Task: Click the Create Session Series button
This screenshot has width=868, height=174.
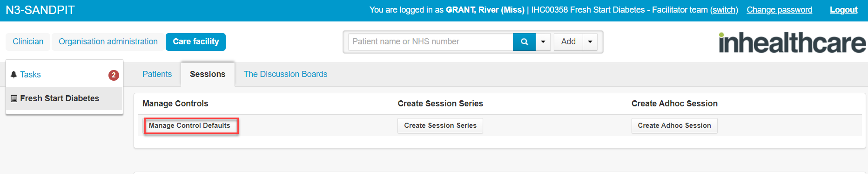Action: [x=440, y=125]
